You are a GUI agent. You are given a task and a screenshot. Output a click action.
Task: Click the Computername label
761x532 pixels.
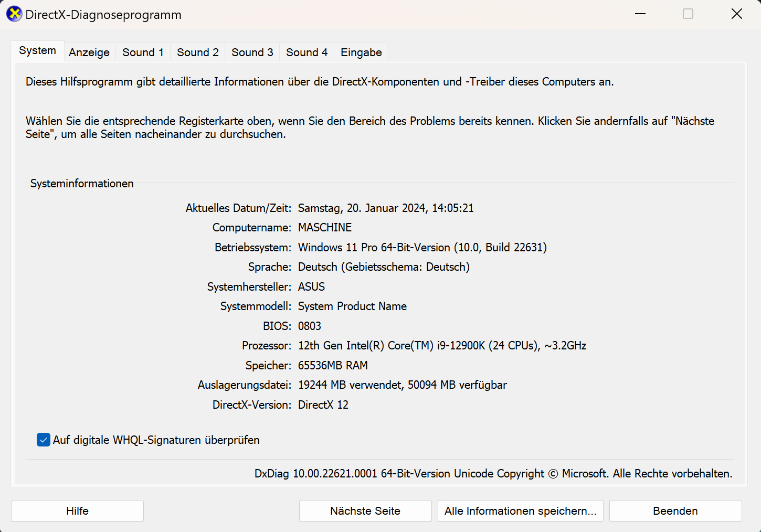252,228
